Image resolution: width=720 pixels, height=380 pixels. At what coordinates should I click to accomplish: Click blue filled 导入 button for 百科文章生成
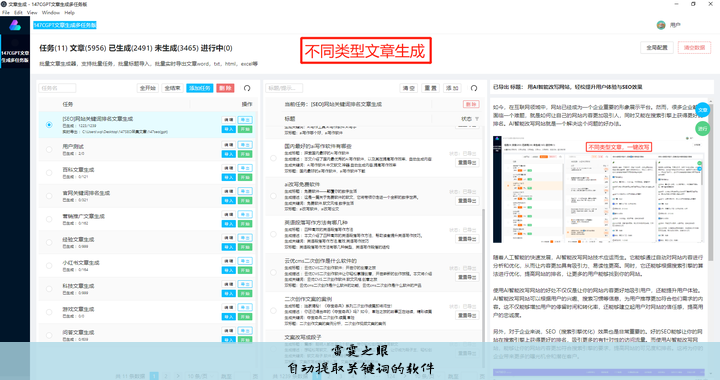tap(228, 178)
